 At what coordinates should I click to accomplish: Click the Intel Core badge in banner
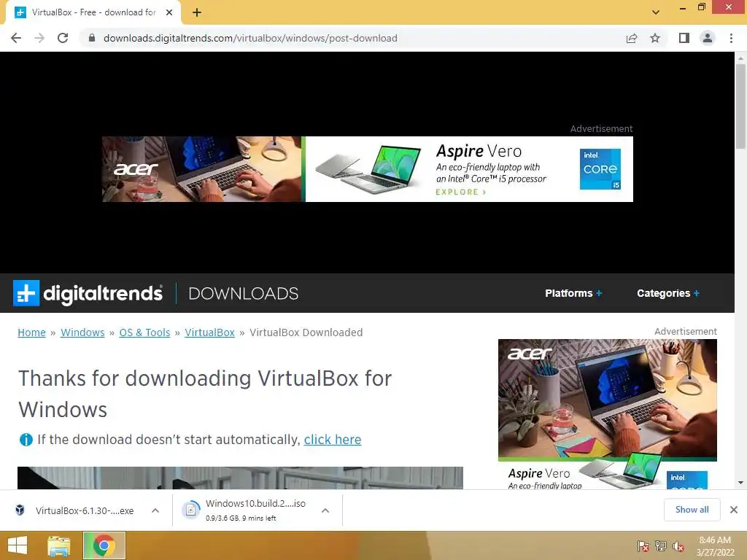tap(600, 169)
